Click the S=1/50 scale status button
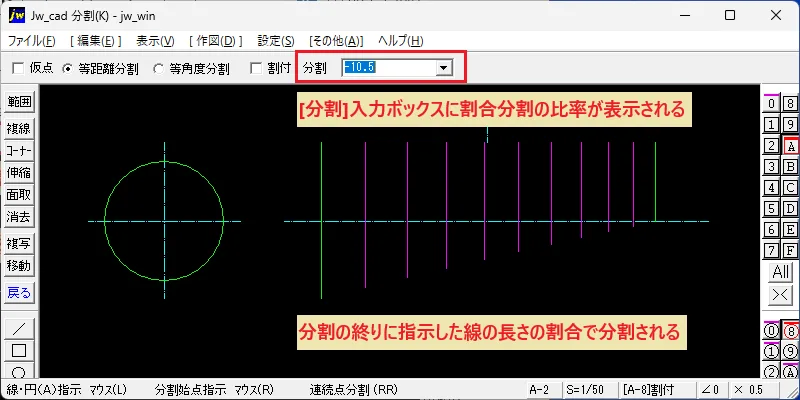The height and width of the screenshot is (400, 800). (589, 390)
